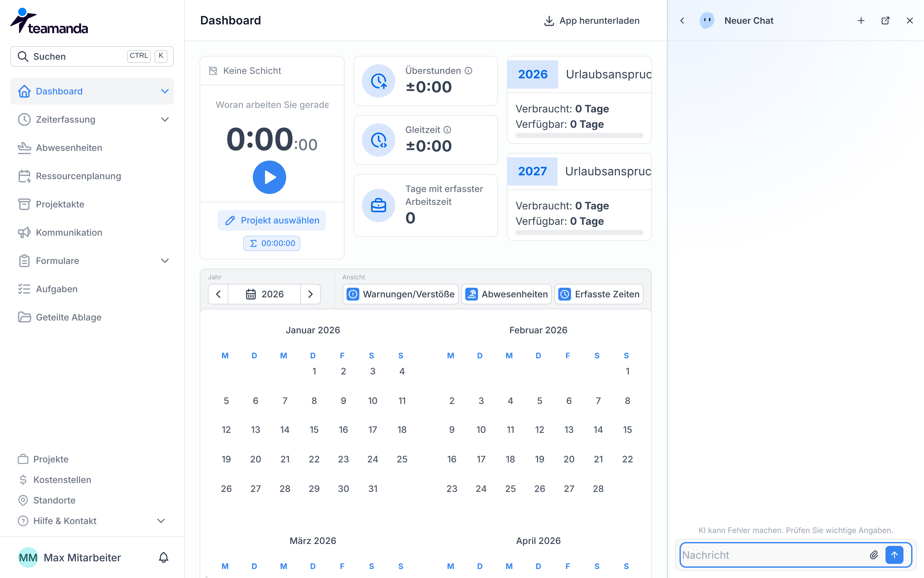Toggle Warnungen/Verstöße view
This screenshot has height=578, width=924.
point(400,294)
